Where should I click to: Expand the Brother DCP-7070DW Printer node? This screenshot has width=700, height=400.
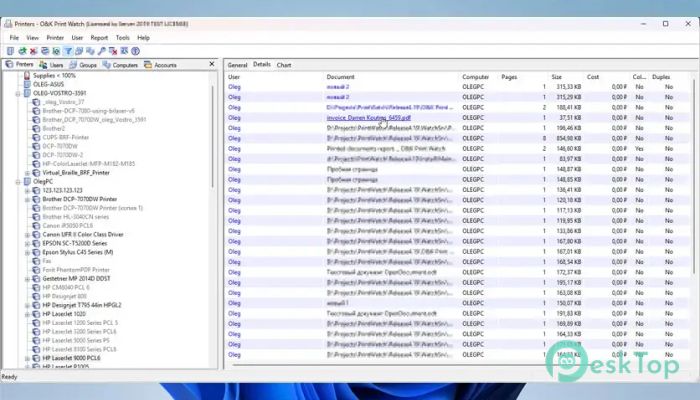click(27, 200)
